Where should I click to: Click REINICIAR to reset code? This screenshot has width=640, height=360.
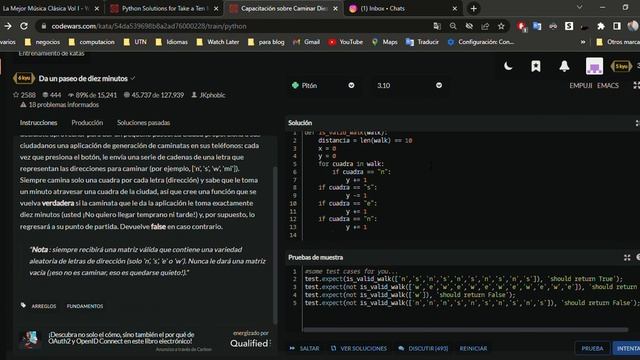point(473,348)
